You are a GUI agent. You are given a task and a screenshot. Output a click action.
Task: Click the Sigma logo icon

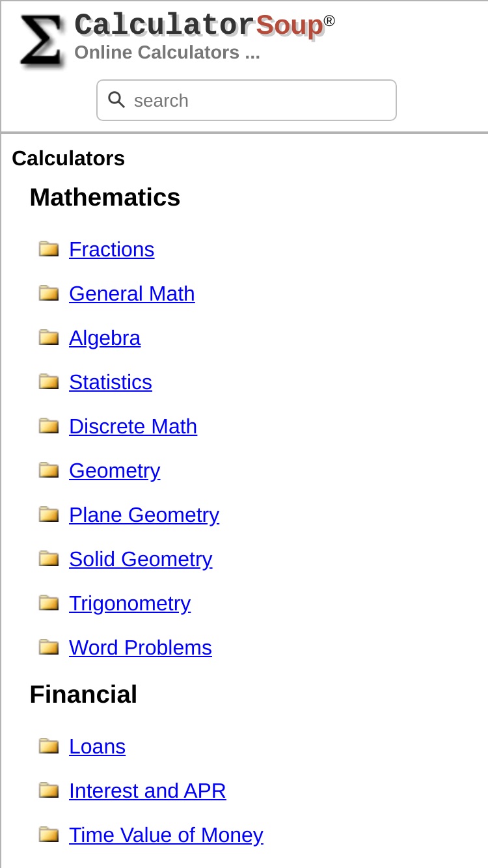pos(42,41)
